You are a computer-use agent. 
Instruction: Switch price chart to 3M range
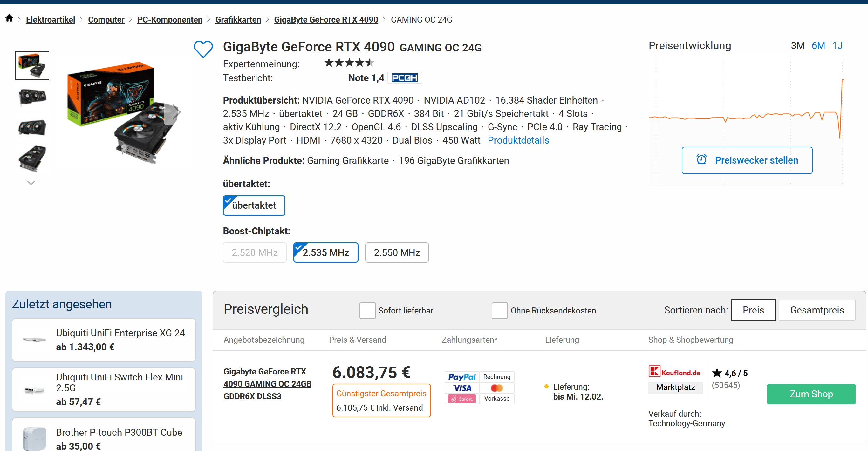797,45
